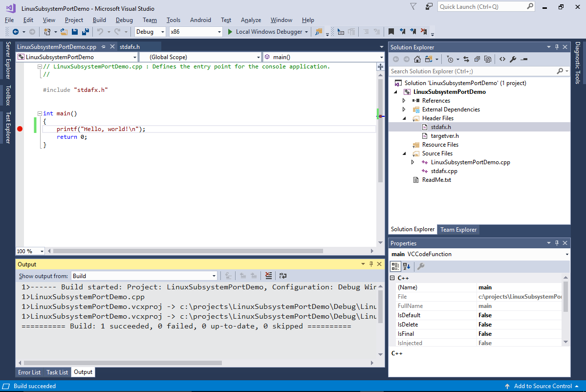The width and height of the screenshot is (586, 392).
Task: Collapse the C++ category in Properties
Action: coord(392,278)
